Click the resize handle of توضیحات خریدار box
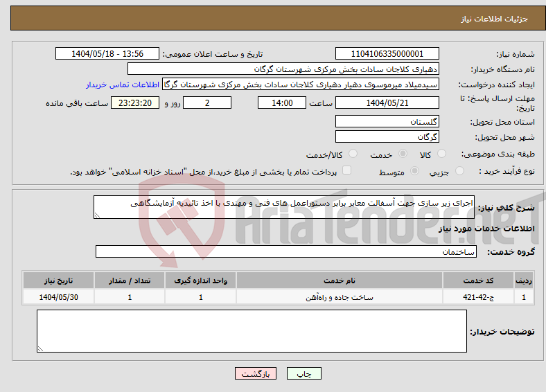Viewport: 546px width, 392px height. 40,348
